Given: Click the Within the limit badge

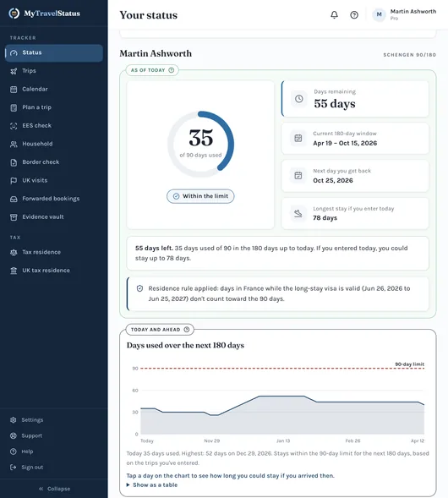Looking at the screenshot, I should 200,196.
